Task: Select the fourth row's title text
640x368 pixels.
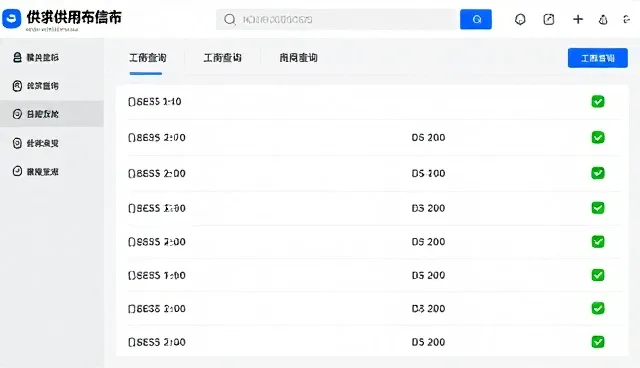Action: tap(157, 208)
